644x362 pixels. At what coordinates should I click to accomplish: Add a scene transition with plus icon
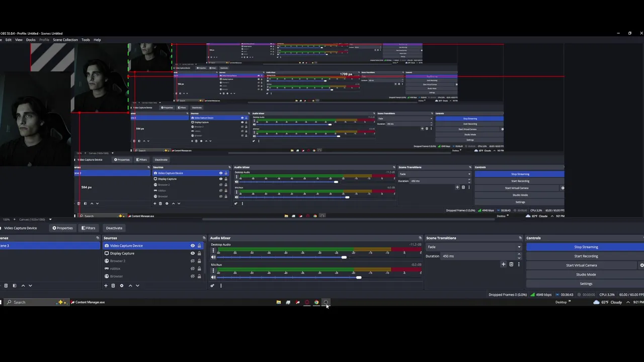[503, 264]
